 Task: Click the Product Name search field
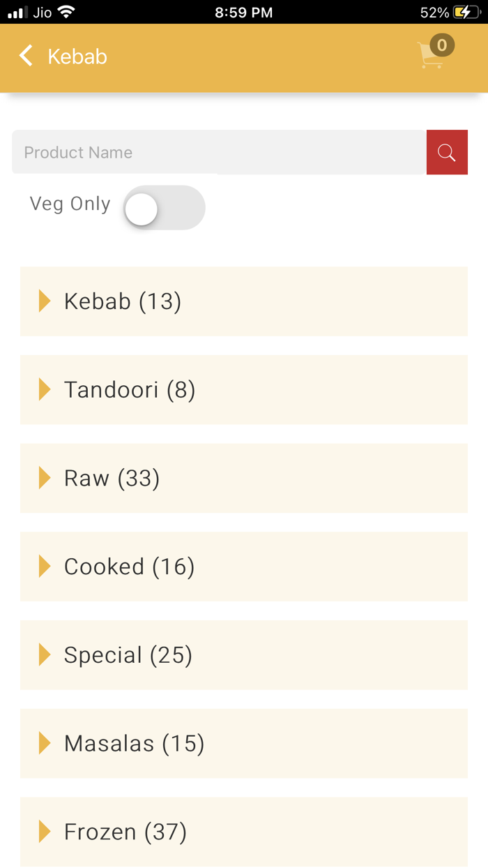coord(219,152)
